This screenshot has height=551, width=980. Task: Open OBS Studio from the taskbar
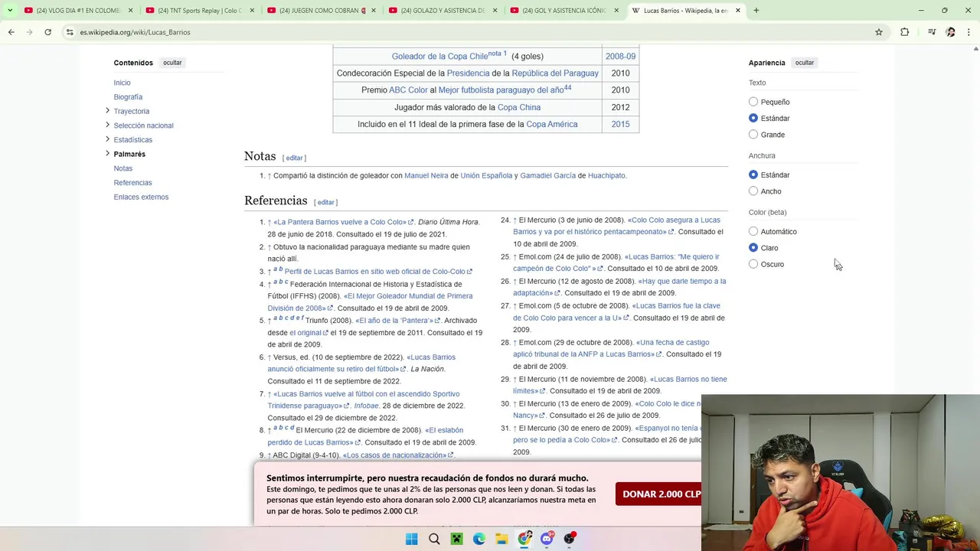coord(570,539)
